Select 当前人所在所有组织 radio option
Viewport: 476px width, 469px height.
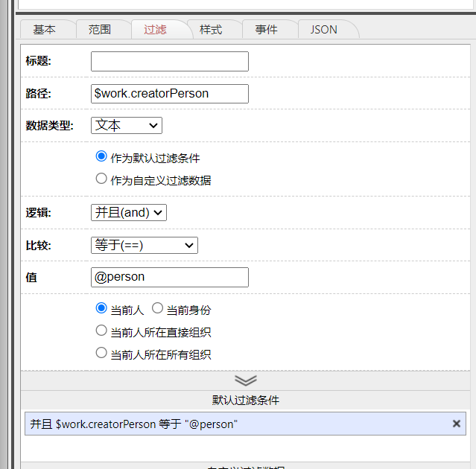pyautogui.click(x=101, y=353)
